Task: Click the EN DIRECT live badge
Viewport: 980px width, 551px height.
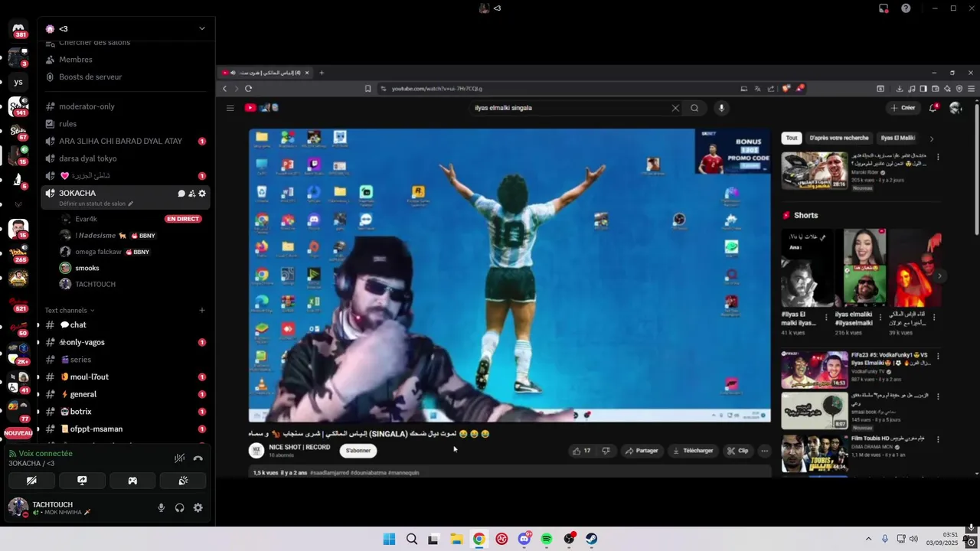Action: [183, 219]
